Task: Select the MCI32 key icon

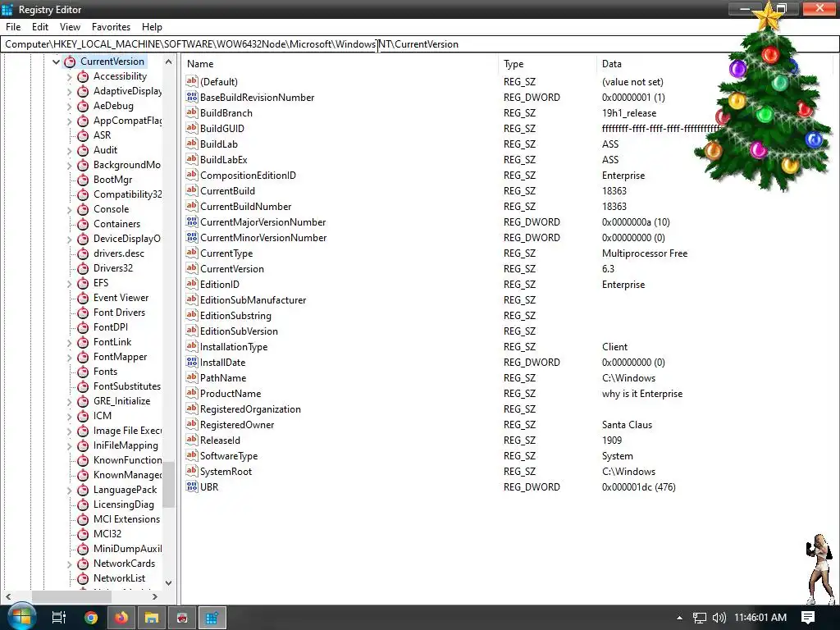Action: click(x=83, y=535)
